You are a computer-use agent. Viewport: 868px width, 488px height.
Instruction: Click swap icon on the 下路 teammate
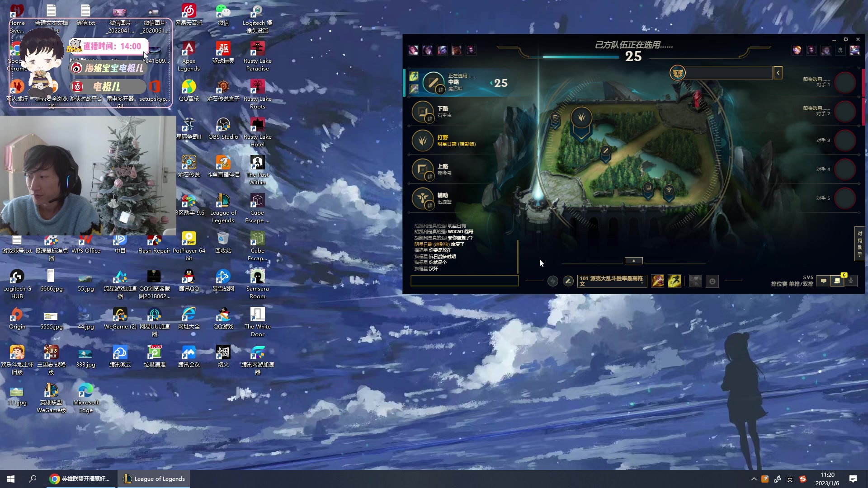pos(429,118)
